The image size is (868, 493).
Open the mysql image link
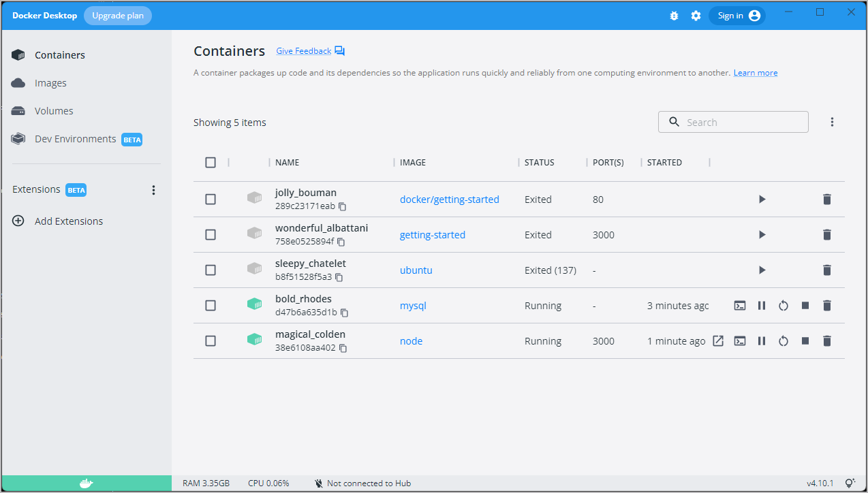(x=413, y=306)
